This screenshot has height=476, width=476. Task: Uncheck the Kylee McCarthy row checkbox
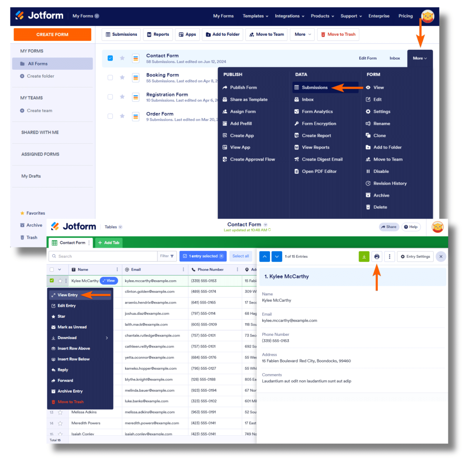52,281
